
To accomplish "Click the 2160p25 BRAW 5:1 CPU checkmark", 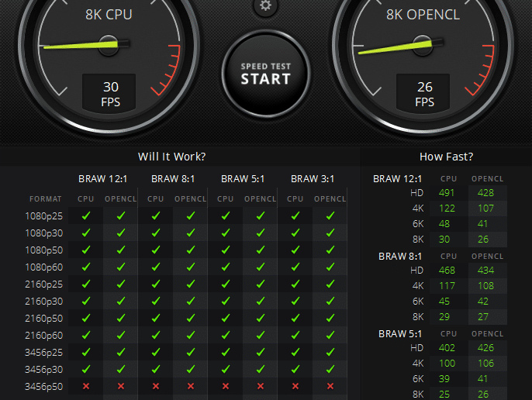I will tap(226, 284).
